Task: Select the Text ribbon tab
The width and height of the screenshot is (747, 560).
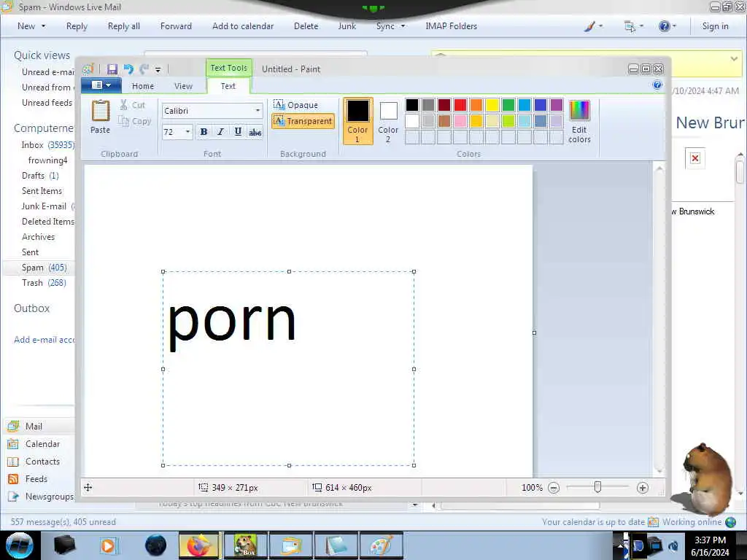Action: point(228,86)
